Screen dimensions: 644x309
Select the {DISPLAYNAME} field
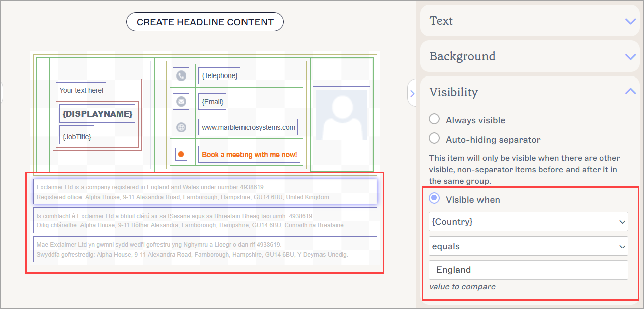click(97, 114)
